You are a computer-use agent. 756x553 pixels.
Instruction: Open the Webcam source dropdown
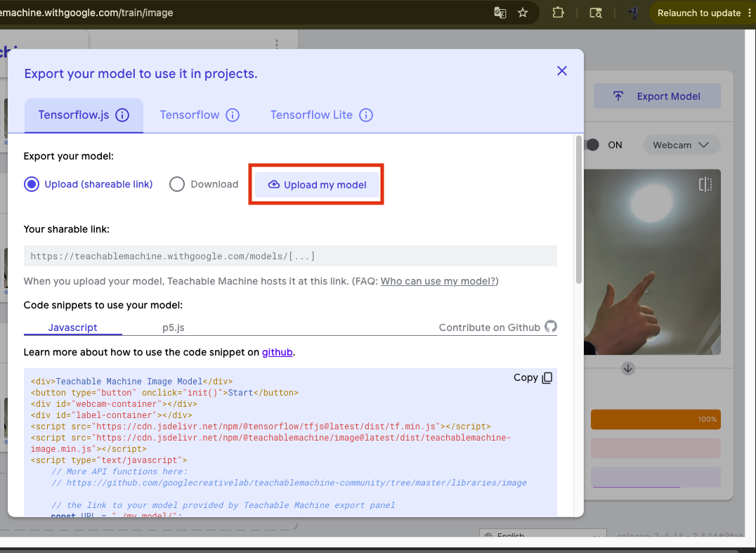click(682, 145)
